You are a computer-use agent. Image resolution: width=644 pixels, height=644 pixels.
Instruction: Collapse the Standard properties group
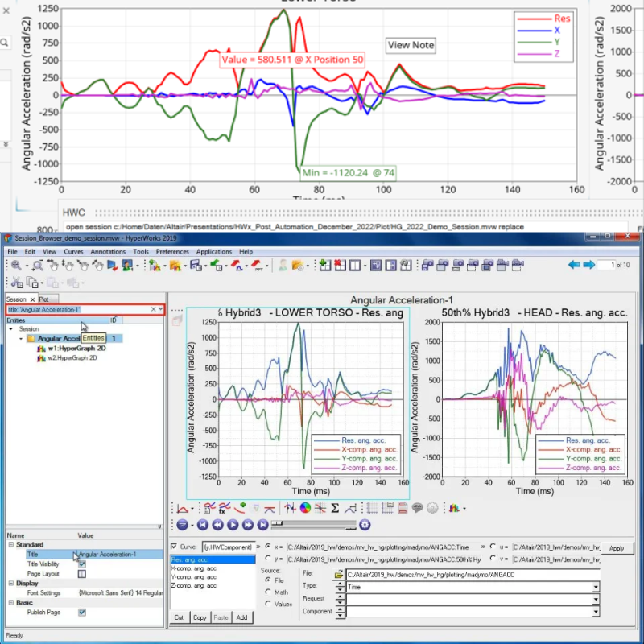coord(9,545)
